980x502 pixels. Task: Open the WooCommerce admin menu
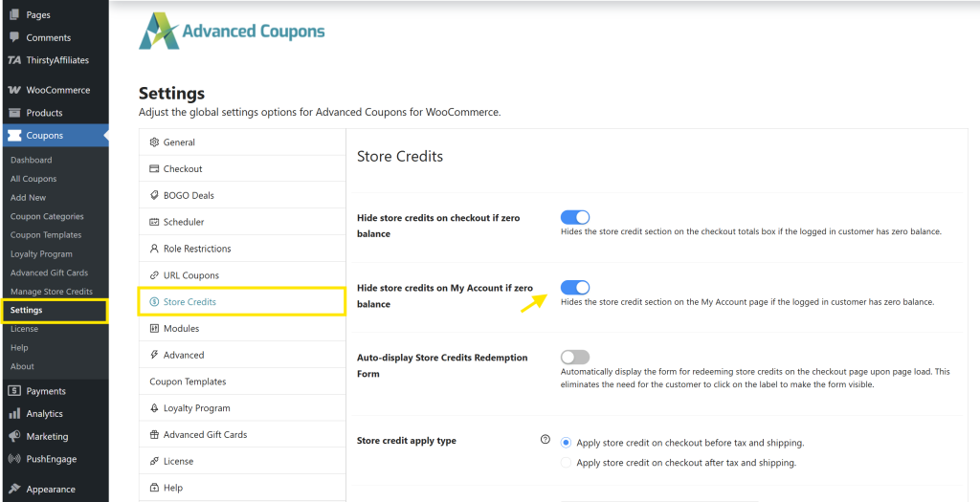[57, 90]
